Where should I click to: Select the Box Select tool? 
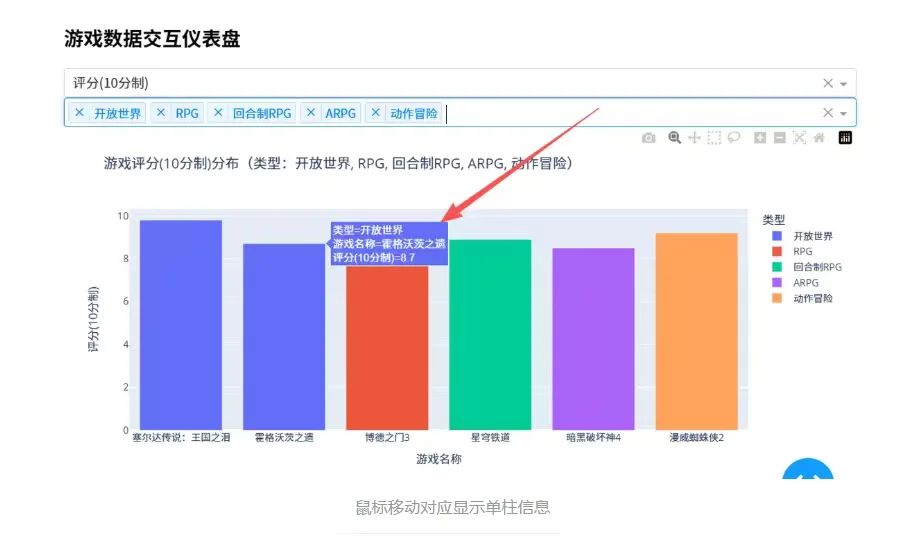pos(714,138)
